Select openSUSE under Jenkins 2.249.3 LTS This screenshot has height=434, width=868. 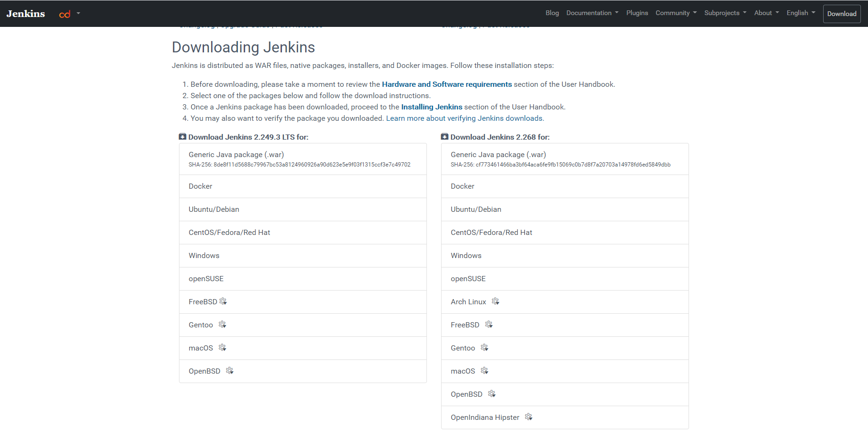(x=303, y=279)
